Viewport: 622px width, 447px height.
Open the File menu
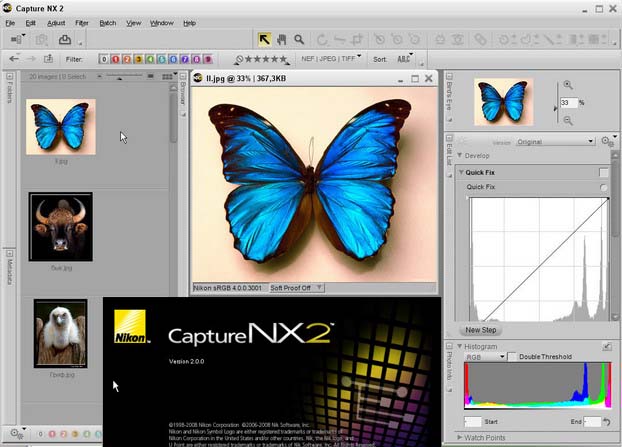10,23
